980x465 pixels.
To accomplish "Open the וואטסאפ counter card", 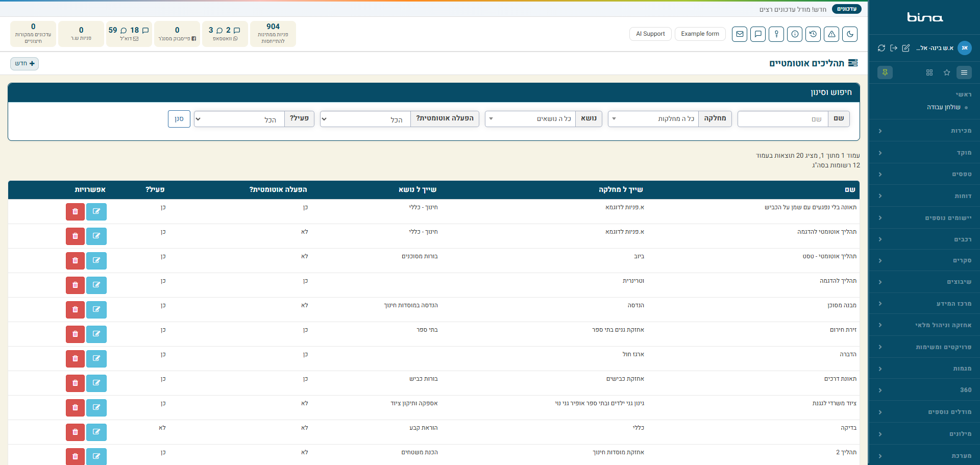I will coord(225,34).
